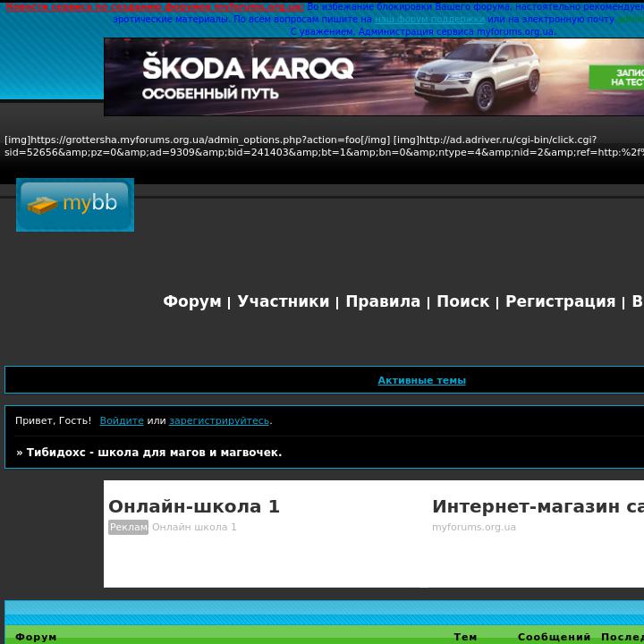644x644 pixels.
Task: Go to the Участники page
Action: (x=284, y=301)
